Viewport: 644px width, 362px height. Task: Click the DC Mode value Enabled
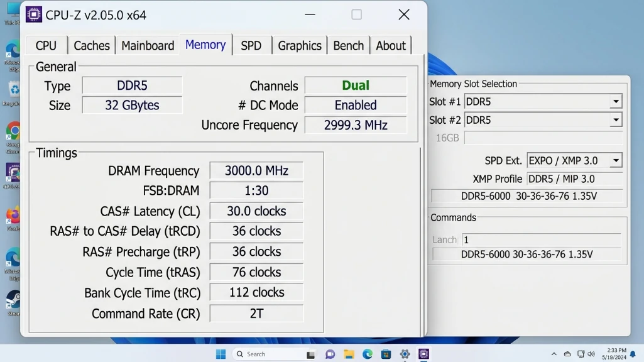[x=356, y=105]
